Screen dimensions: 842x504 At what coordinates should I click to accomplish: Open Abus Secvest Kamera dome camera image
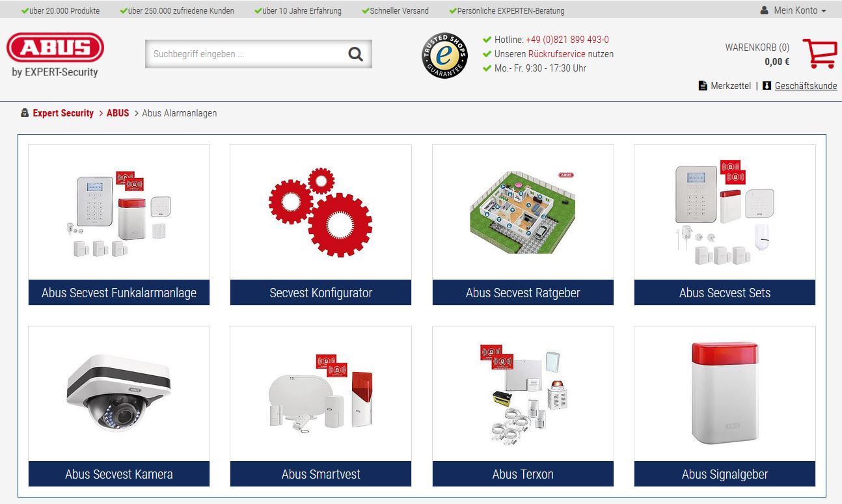tap(119, 394)
